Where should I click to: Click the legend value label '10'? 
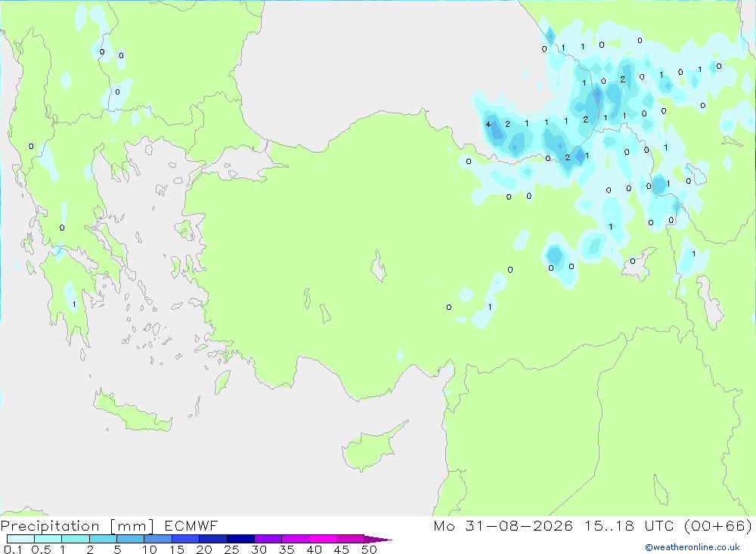[150, 549]
